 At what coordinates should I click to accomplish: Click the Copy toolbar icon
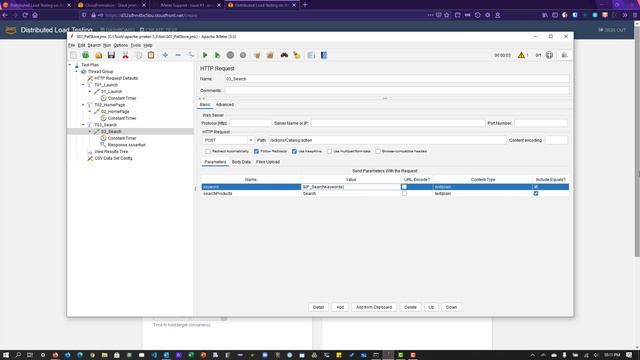138,55
